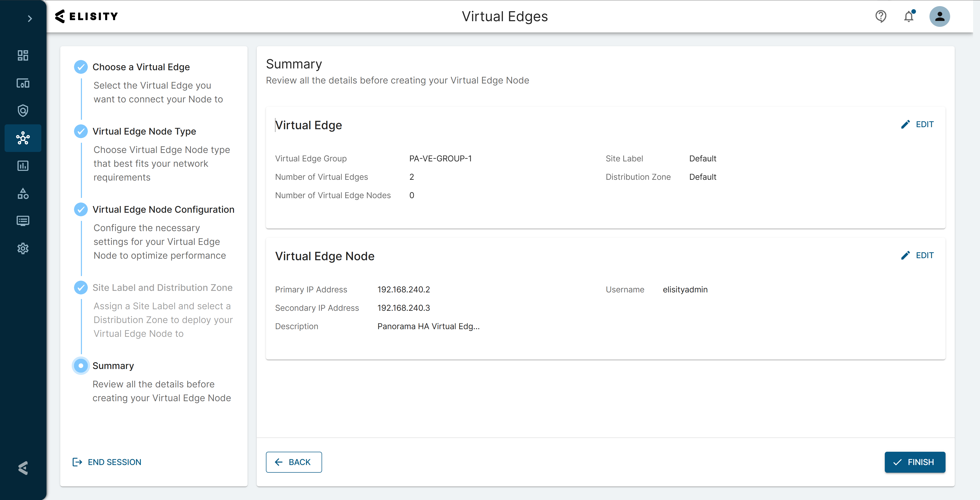The width and height of the screenshot is (980, 500).
Task: Open the user profile avatar menu
Action: (x=939, y=16)
